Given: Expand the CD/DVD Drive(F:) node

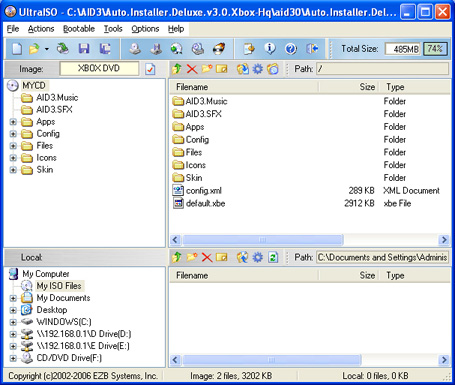Looking at the screenshot, I should [x=13, y=358].
